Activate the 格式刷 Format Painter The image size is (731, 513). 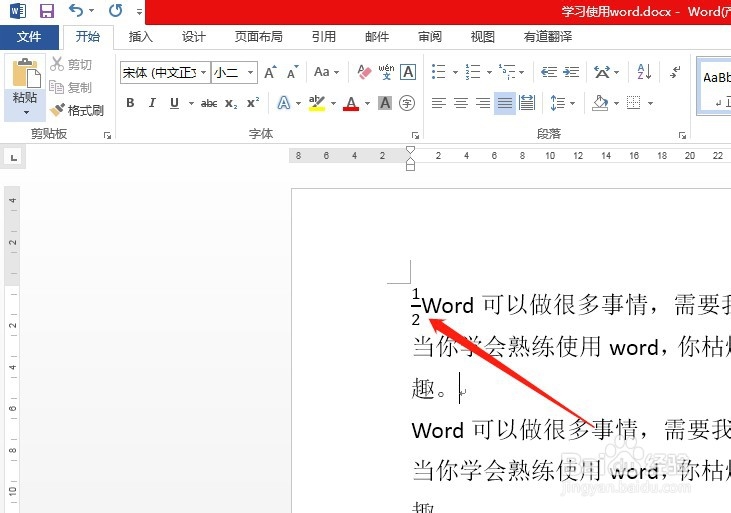pos(76,110)
